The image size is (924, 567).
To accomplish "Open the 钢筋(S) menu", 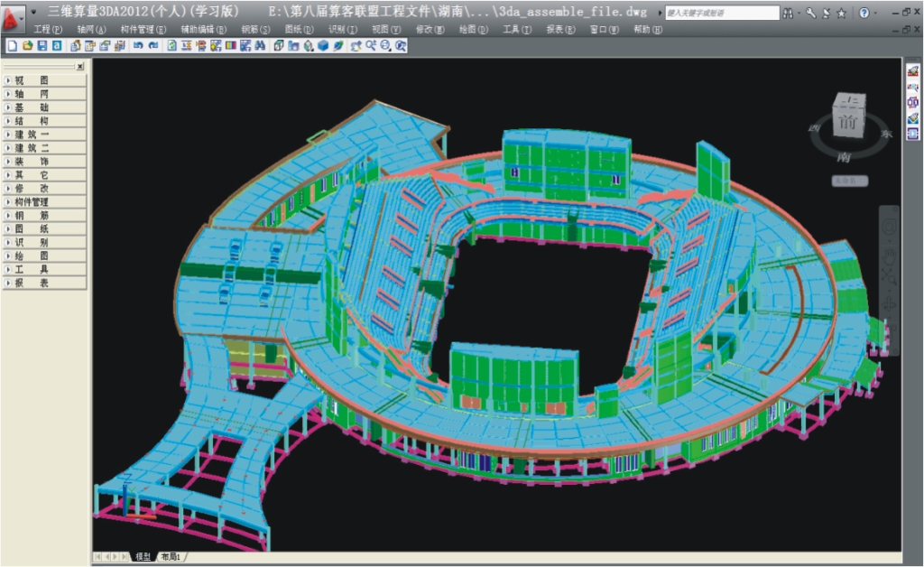I will [255, 30].
